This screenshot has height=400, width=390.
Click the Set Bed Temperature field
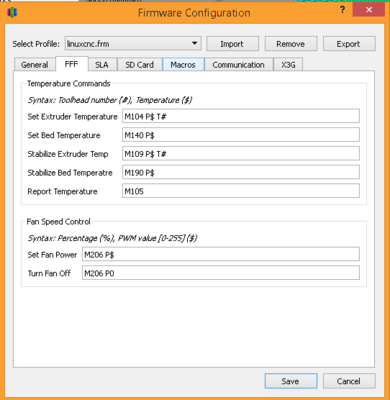point(241,135)
